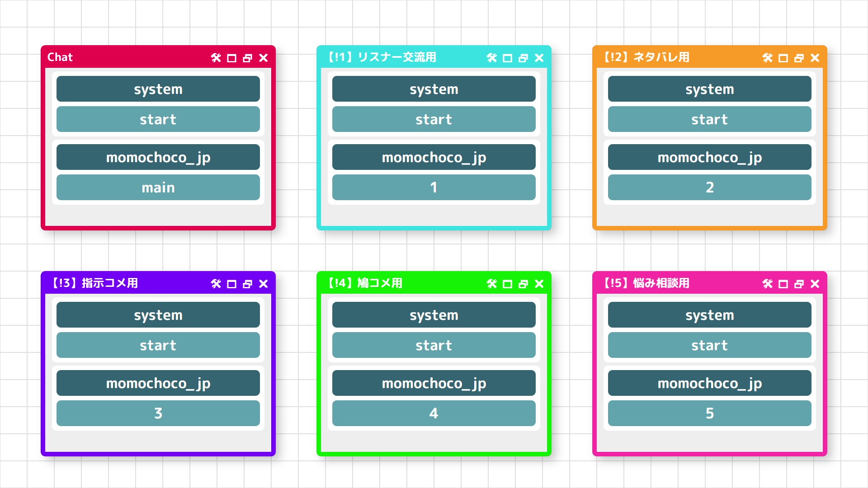Click 'system' label in 【!2】 window

[710, 89]
